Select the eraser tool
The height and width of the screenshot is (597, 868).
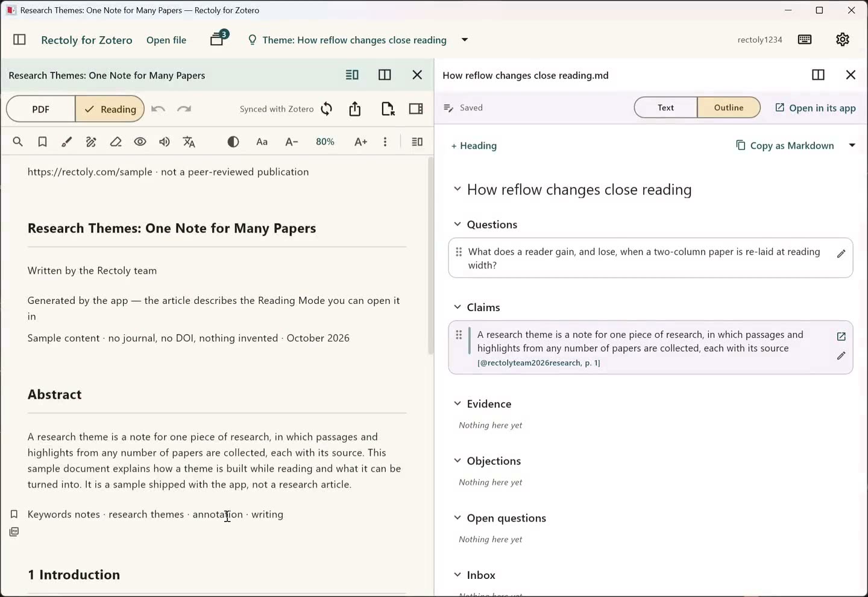[x=116, y=142]
